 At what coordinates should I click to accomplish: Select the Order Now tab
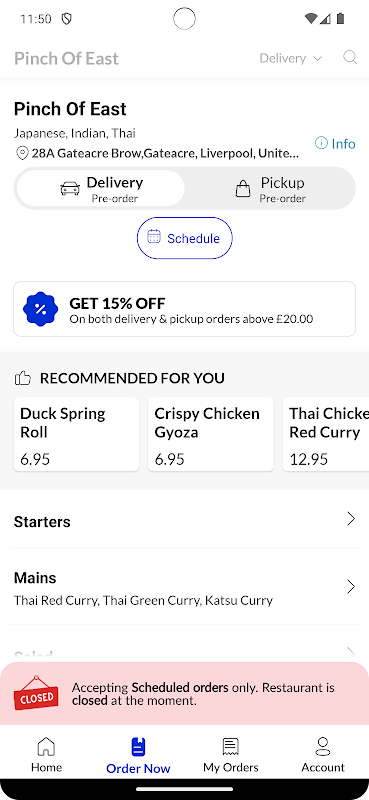[138, 755]
